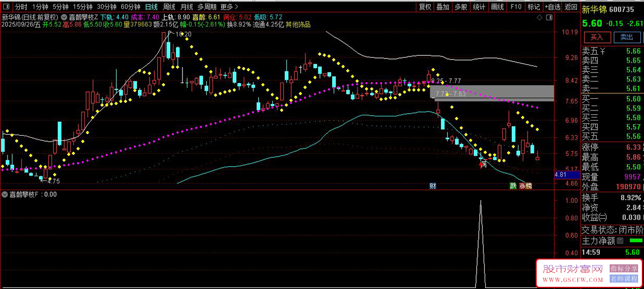
Task: Click the 买五 price row 5.56
Action: [x=612, y=137]
